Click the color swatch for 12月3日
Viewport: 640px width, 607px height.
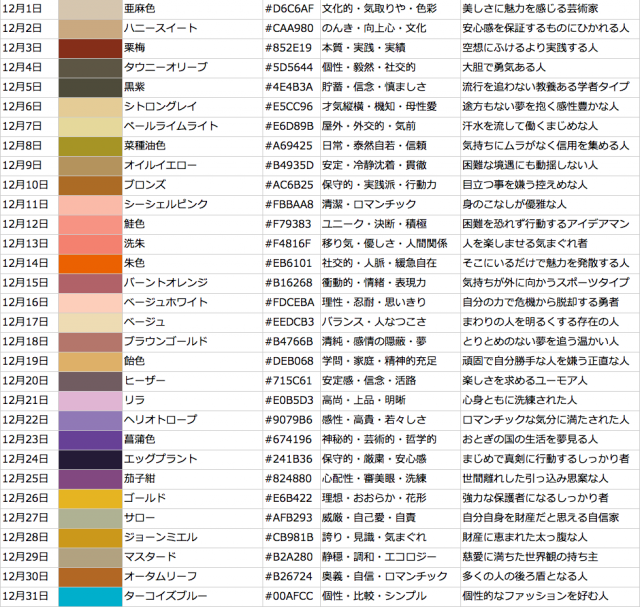[90, 47]
